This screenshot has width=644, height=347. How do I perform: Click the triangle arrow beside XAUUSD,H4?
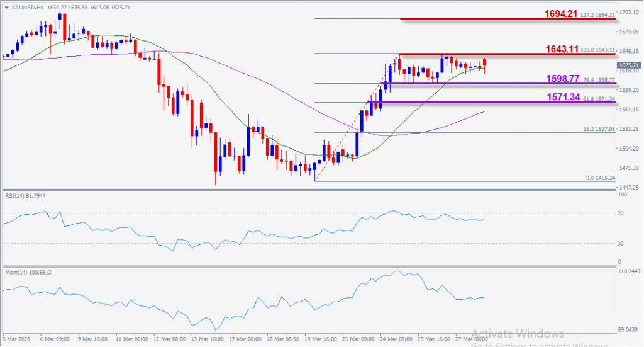(x=6, y=7)
